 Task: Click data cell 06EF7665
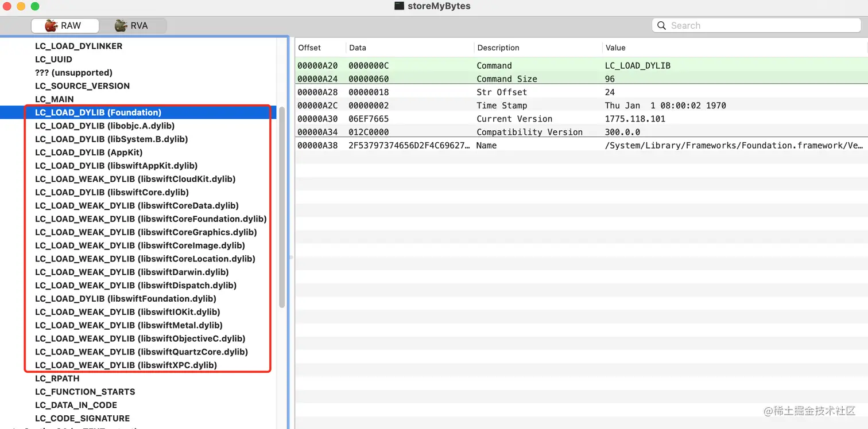[369, 119]
